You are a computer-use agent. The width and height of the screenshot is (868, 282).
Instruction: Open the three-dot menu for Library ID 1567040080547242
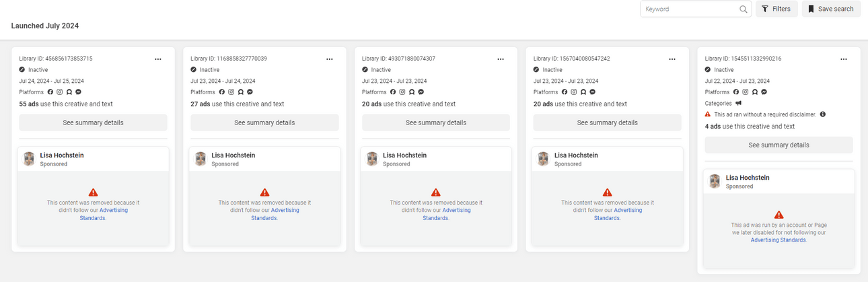pos(672,59)
